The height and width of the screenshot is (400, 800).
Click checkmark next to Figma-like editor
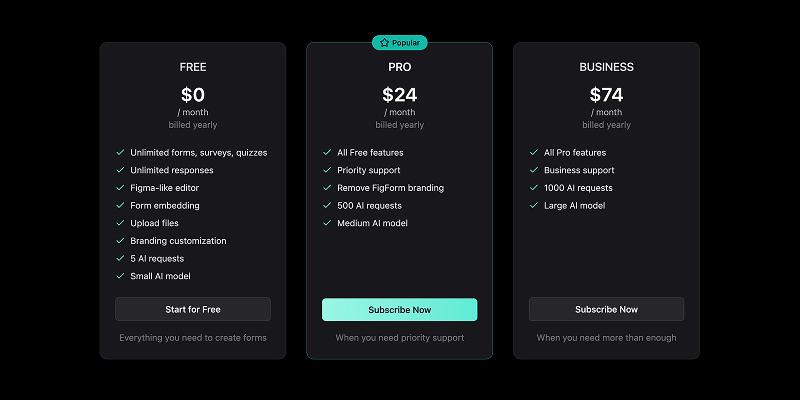tap(120, 188)
